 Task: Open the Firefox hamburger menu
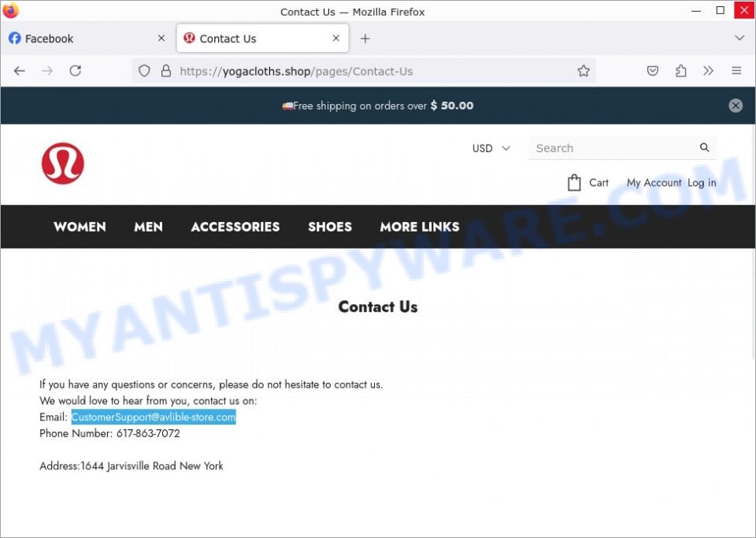point(736,72)
